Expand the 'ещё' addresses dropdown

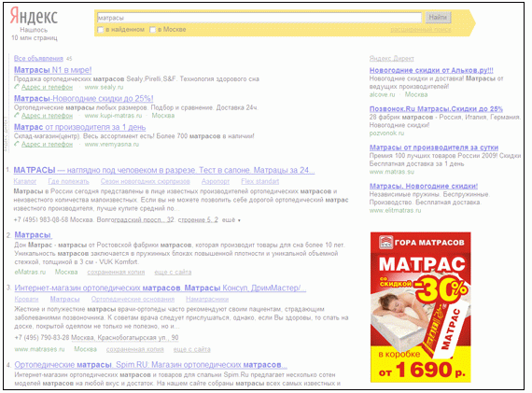231,220
